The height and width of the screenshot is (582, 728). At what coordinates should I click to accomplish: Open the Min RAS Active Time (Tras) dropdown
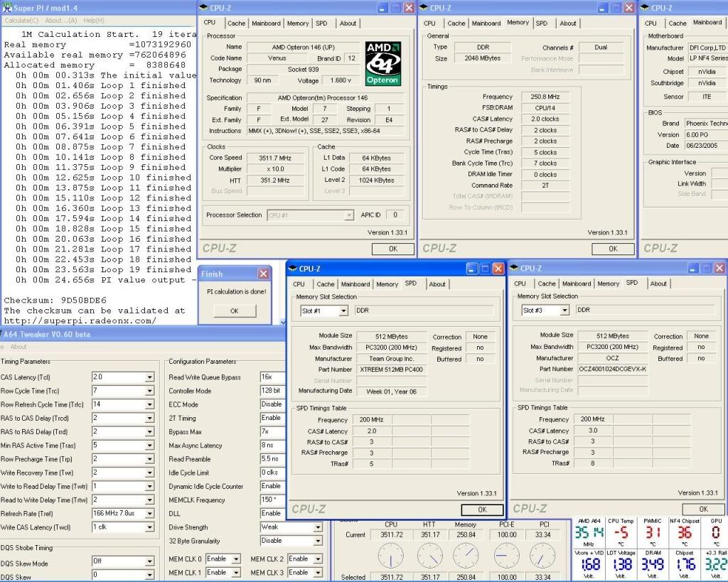click(149, 446)
